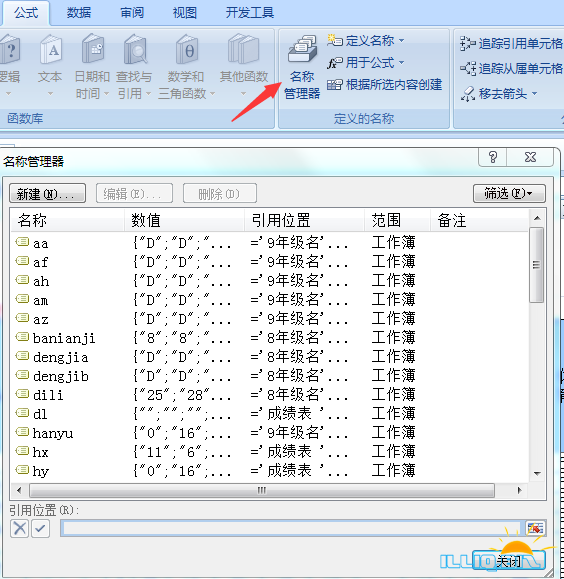Open More Functions (其他函数) library
The height and width of the screenshot is (579, 564).
pos(243,66)
